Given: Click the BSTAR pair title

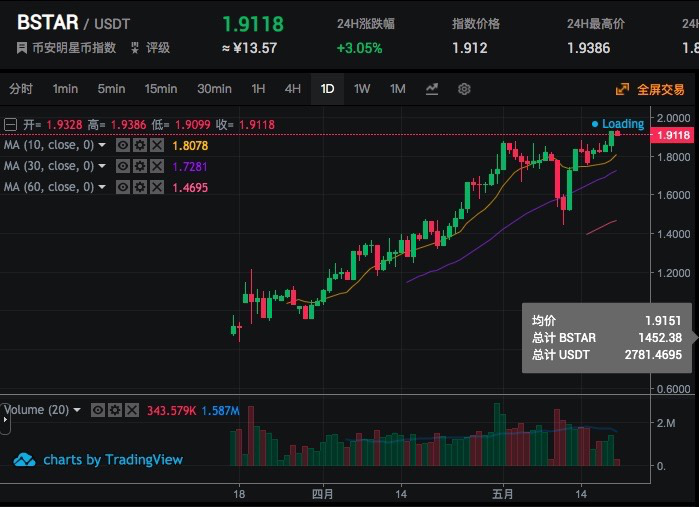Looking at the screenshot, I should pos(48,22).
